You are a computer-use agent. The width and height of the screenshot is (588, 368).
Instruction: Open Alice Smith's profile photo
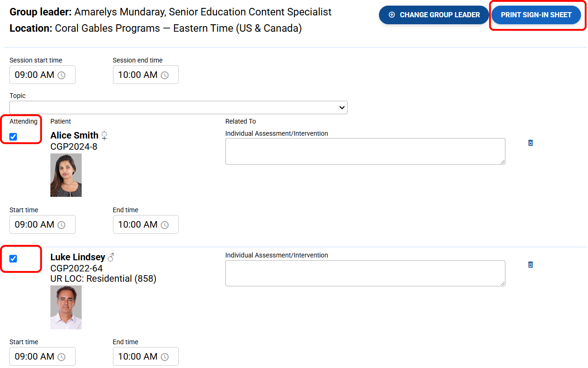coord(66,175)
